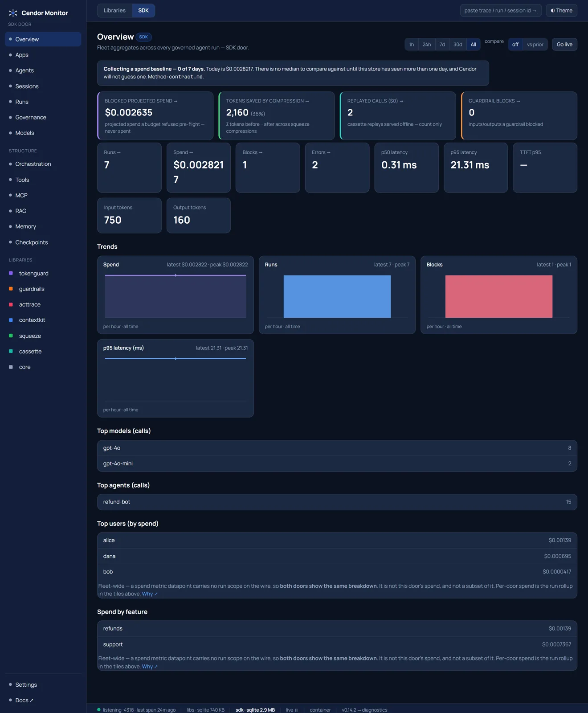Click Why link under Top users

(x=150, y=594)
